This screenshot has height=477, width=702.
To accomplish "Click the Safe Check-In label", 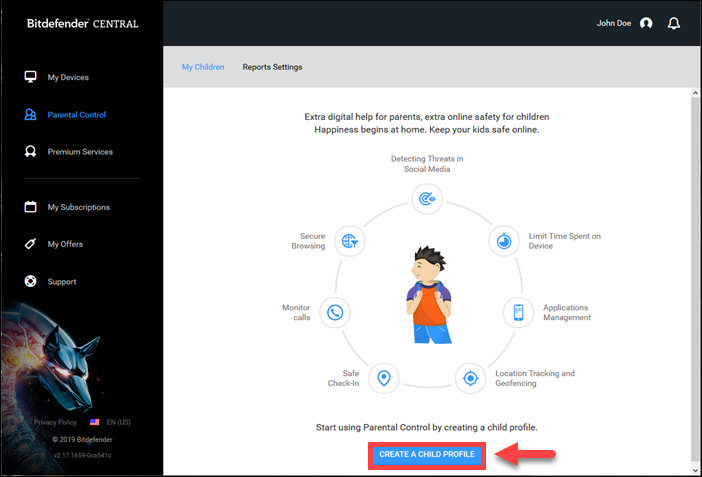I will (343, 378).
